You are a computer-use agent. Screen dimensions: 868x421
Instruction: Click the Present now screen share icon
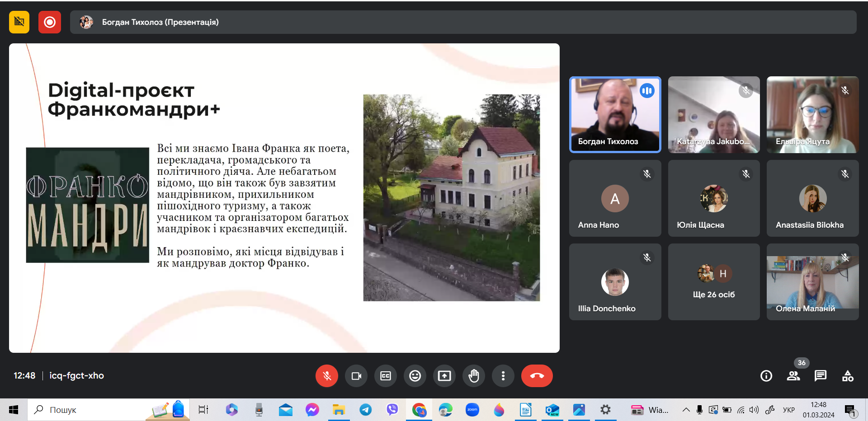coord(444,376)
